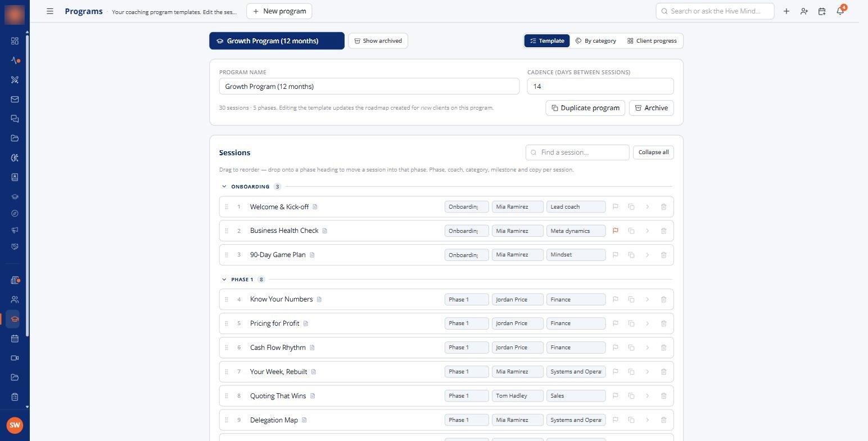Open the video camera sidebar icon
This screenshot has width=868, height=441.
[15, 358]
